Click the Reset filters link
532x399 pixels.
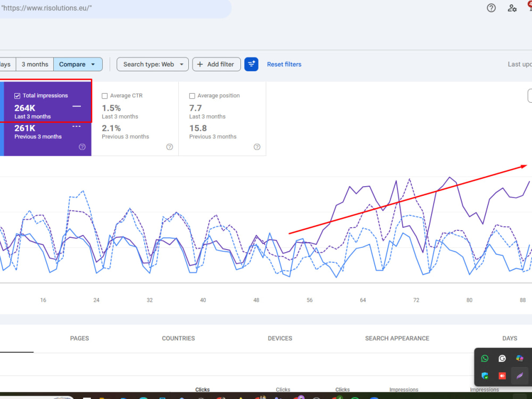[284, 64]
